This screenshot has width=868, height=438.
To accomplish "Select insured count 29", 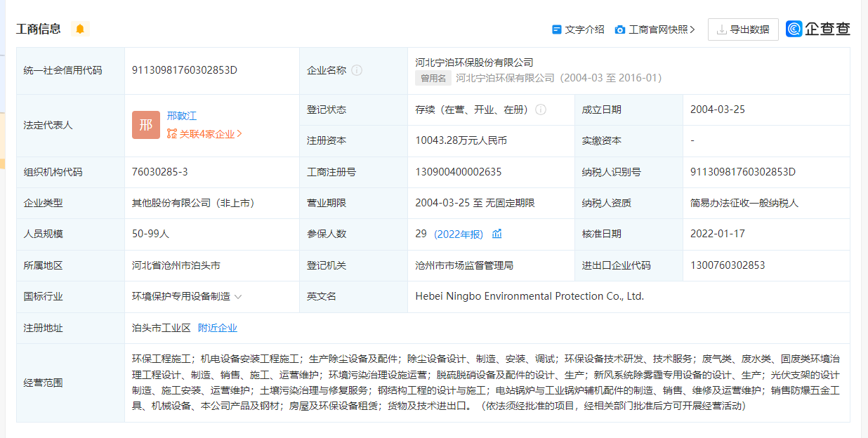I will [x=421, y=234].
